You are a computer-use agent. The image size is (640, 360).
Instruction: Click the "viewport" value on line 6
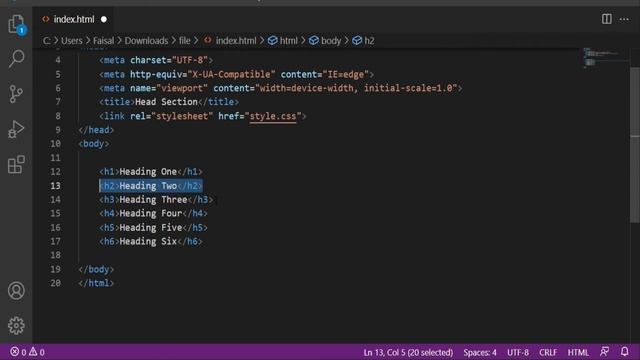click(x=182, y=88)
